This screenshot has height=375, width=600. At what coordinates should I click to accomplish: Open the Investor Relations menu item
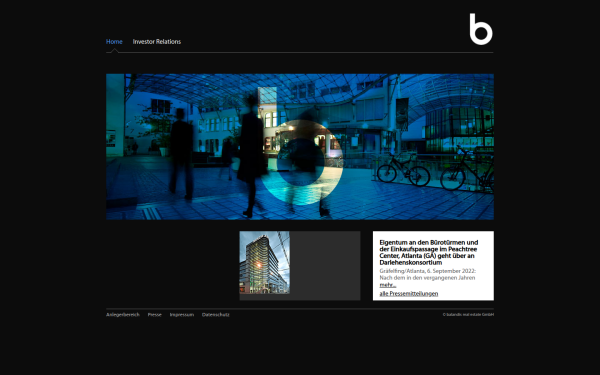[x=157, y=42]
